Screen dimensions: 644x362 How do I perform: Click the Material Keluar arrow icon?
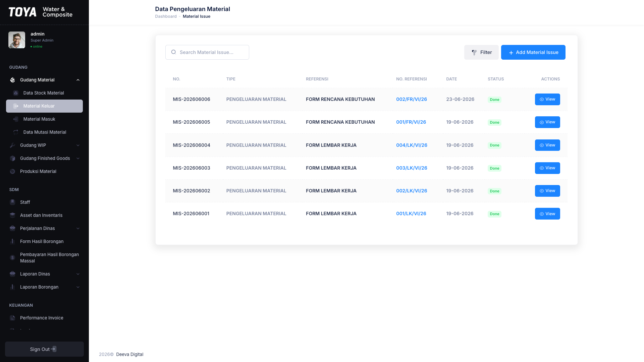click(16, 106)
